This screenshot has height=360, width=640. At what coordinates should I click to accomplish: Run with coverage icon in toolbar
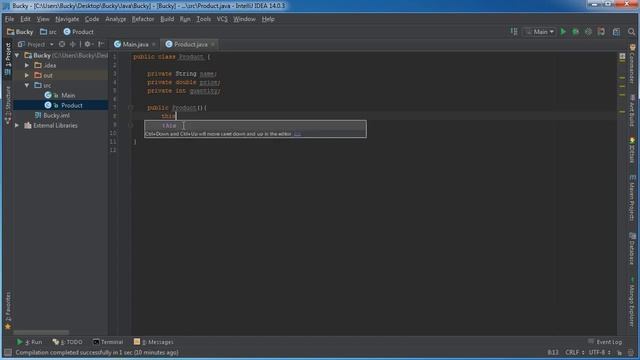coord(588,31)
